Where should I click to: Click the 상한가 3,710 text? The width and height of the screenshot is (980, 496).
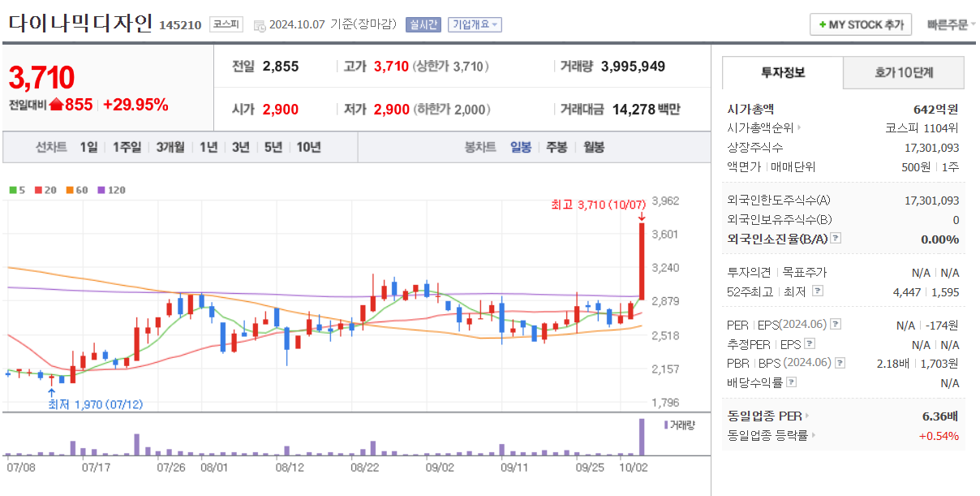pyautogui.click(x=451, y=67)
